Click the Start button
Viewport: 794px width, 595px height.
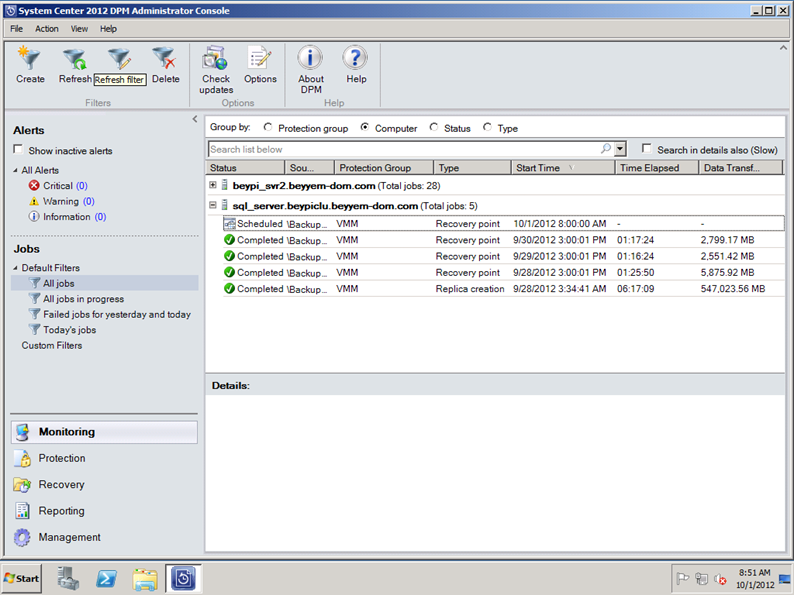coord(22,578)
